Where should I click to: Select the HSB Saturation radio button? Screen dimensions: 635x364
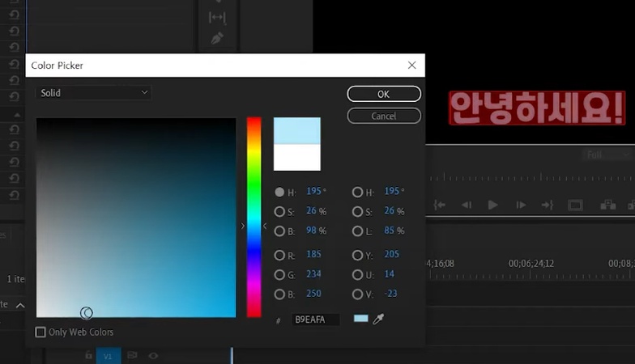(279, 212)
